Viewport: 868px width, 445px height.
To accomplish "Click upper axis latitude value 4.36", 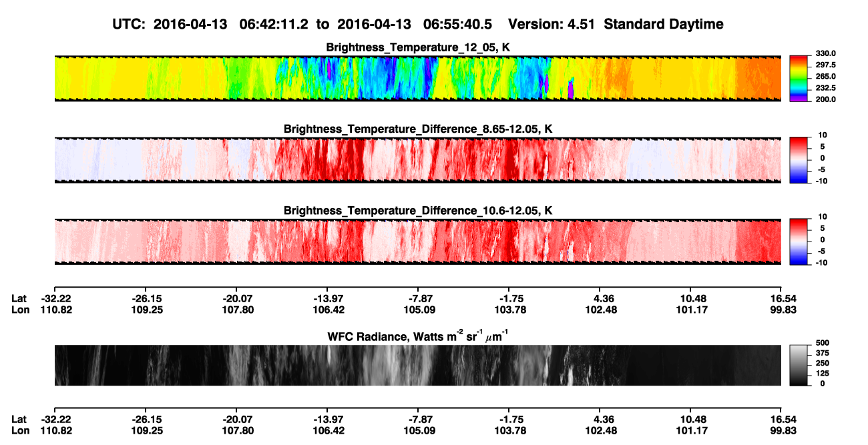I will 601,298.
